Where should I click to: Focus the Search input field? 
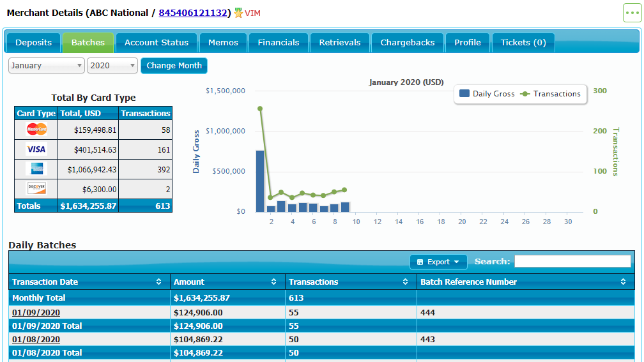572,261
